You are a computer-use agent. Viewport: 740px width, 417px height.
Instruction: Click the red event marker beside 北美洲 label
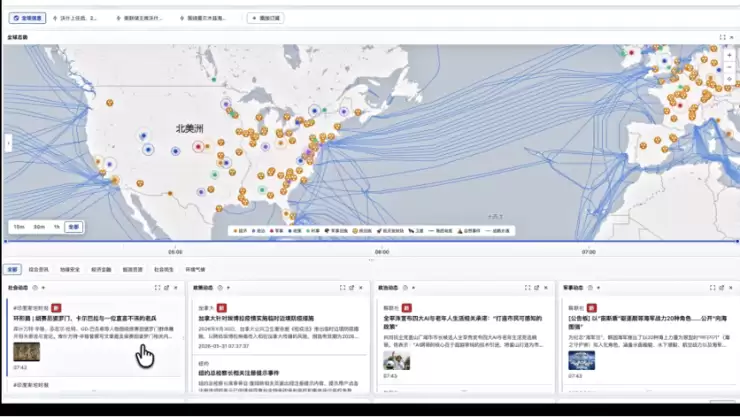point(198,147)
